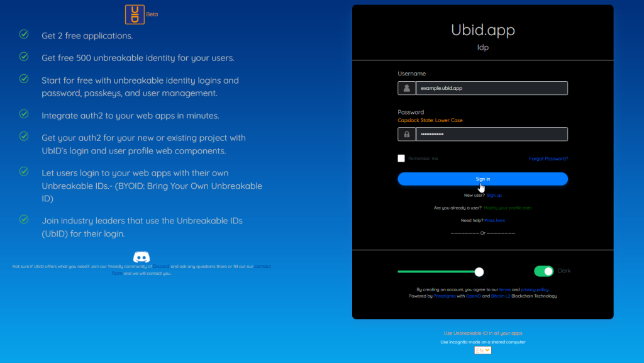Click the checkmark icon beside "Integrate auth2" item
This screenshot has height=363, width=644.
pos(24,114)
